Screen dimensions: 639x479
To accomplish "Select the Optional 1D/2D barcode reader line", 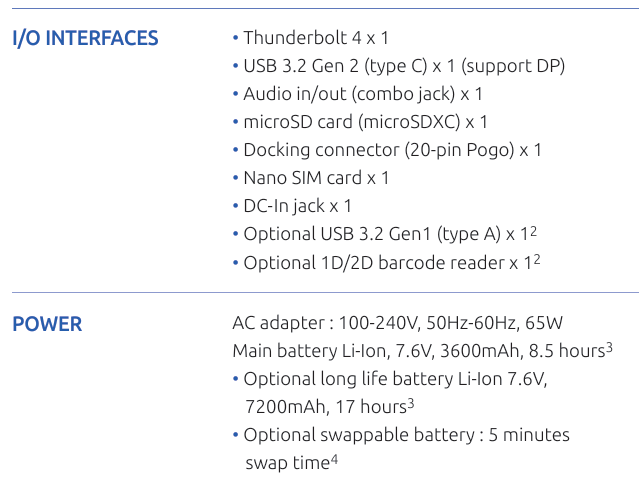I will pyautogui.click(x=387, y=262).
